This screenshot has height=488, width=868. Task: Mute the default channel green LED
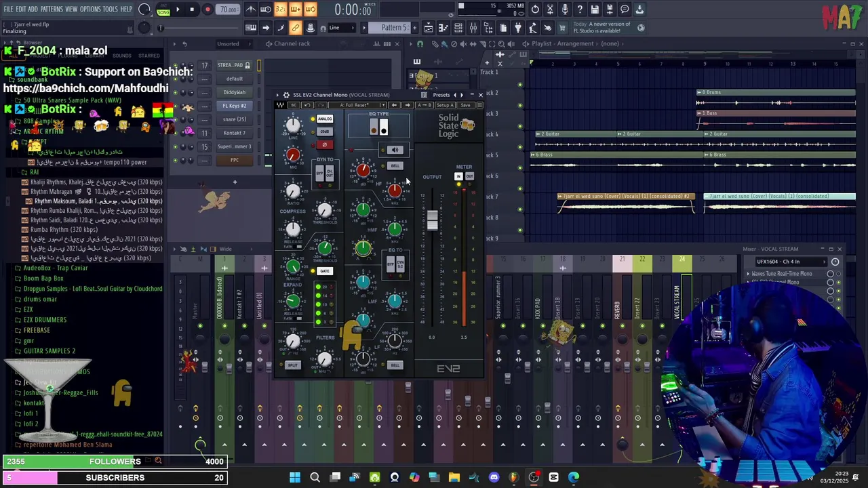(176, 79)
